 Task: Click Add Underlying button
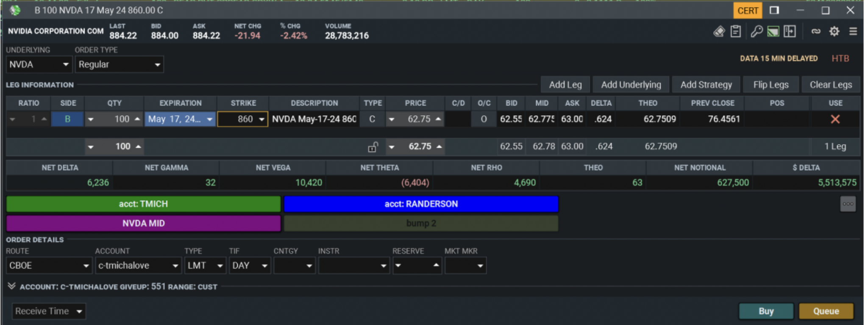(x=631, y=85)
